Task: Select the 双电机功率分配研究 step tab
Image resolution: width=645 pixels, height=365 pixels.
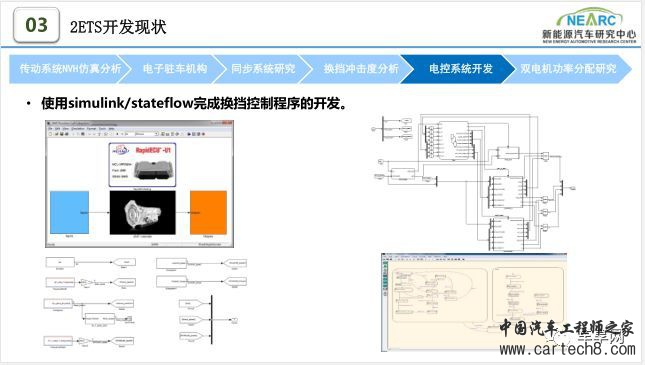Action: [x=568, y=69]
